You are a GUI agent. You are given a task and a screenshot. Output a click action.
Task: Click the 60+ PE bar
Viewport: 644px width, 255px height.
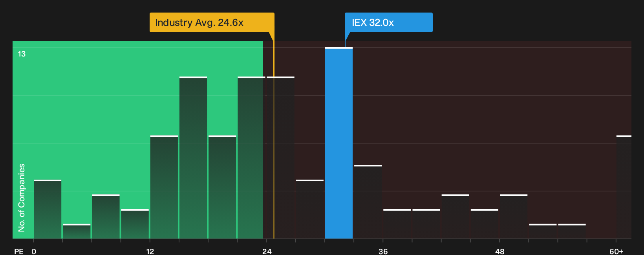pos(624,187)
